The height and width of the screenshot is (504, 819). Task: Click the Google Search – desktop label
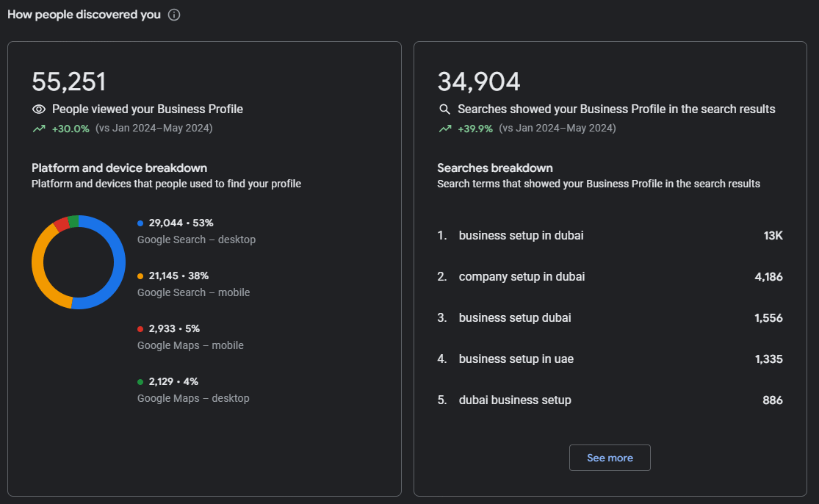coord(196,240)
